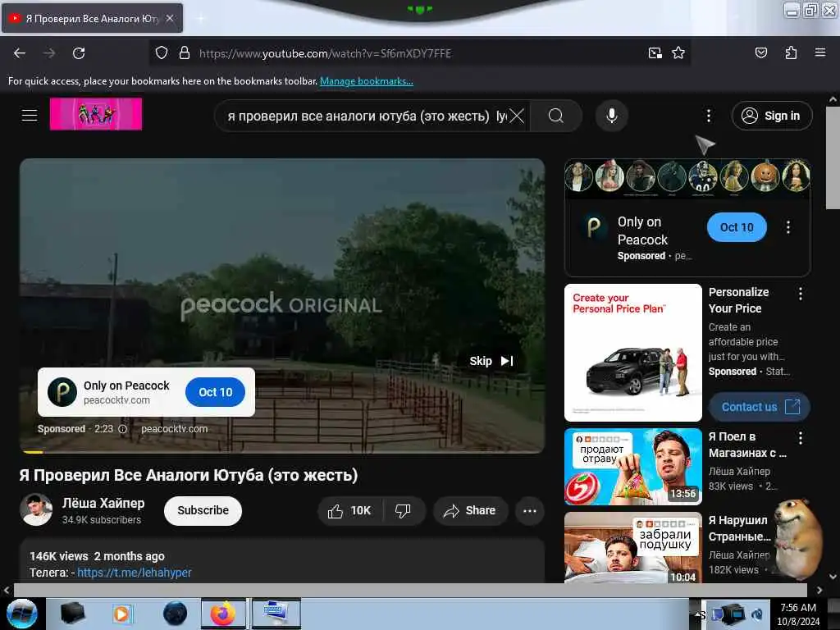The height and width of the screenshot is (630, 840).
Task: Open options for 'Я Поел в Магазинах' video
Action: pyautogui.click(x=801, y=438)
